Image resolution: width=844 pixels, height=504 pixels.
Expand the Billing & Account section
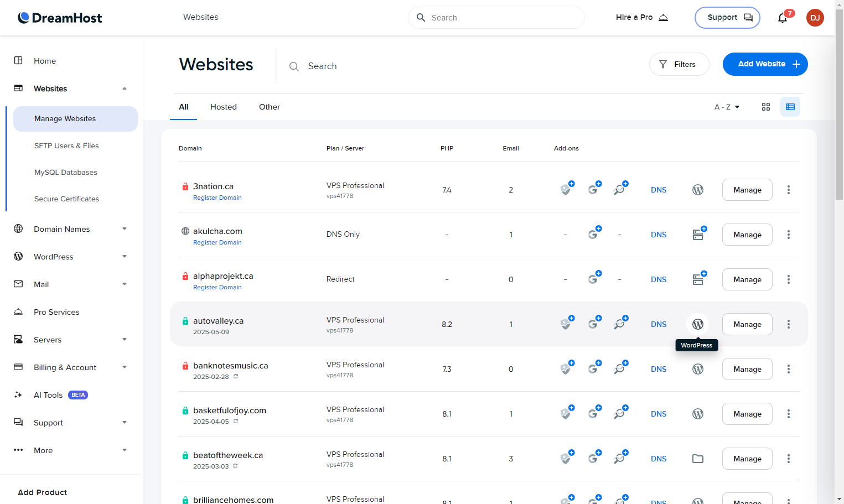coord(125,367)
